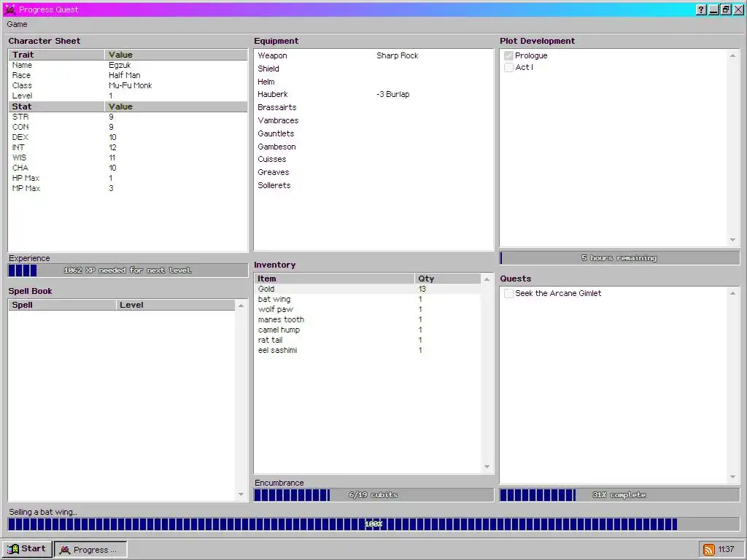Image resolution: width=747 pixels, height=560 pixels.
Task: Click Plot Development scroll up arrow
Action: pos(732,55)
